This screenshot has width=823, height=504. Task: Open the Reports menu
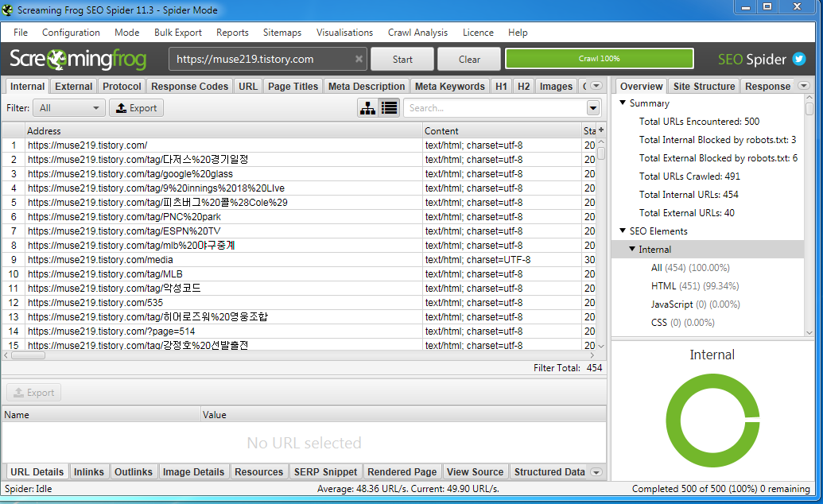pos(232,33)
